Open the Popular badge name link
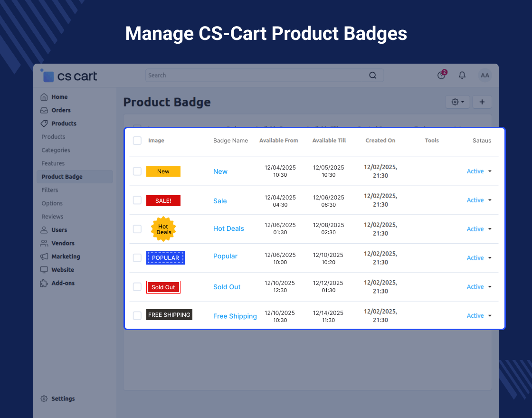The height and width of the screenshot is (418, 532). (x=225, y=256)
